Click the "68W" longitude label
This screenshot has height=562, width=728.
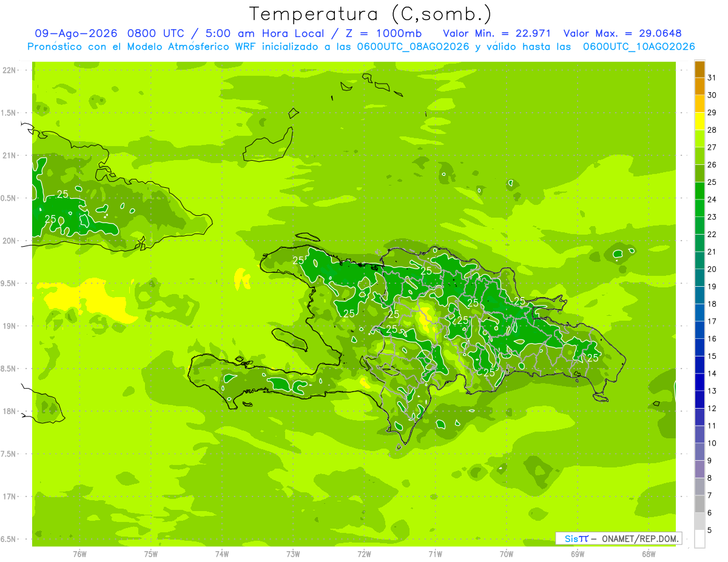(x=649, y=554)
